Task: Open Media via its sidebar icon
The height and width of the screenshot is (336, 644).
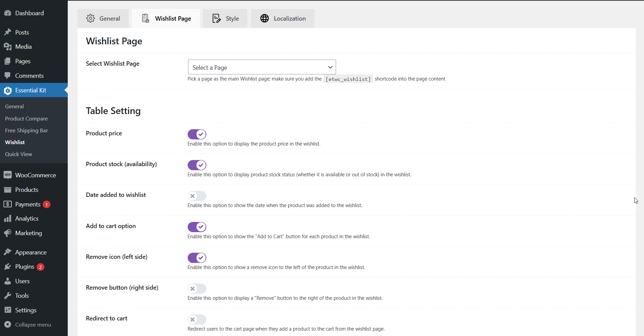Action: (7, 47)
